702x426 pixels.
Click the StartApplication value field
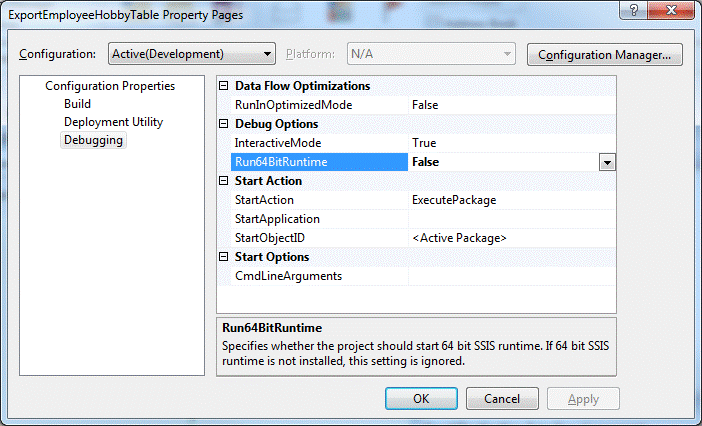click(510, 219)
